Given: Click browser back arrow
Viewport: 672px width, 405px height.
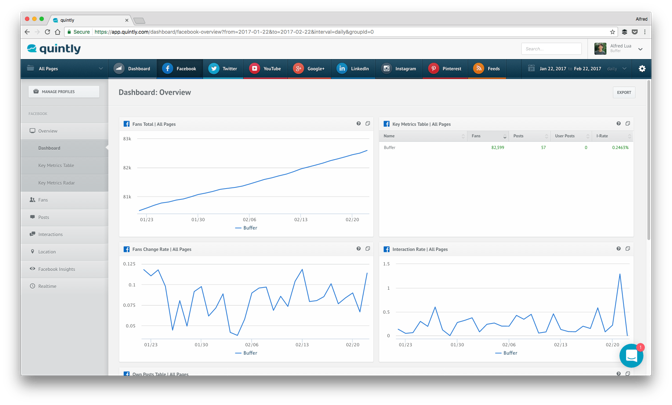Looking at the screenshot, I should [x=27, y=32].
